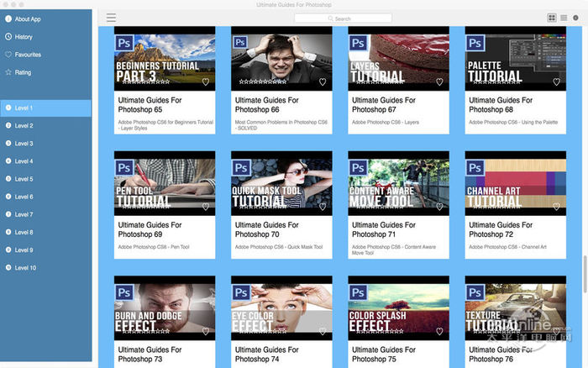Click title Ultimate Guides For Photoshop 69
588x368 pixels.
(x=150, y=229)
